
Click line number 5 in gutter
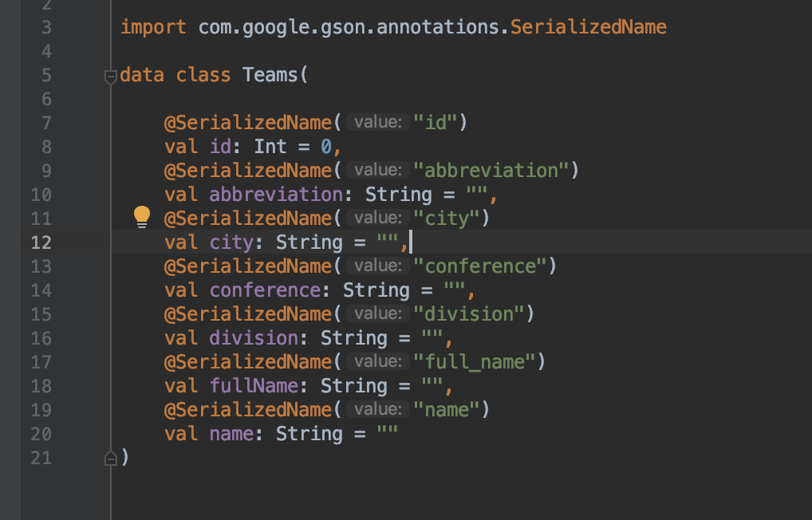46,76
